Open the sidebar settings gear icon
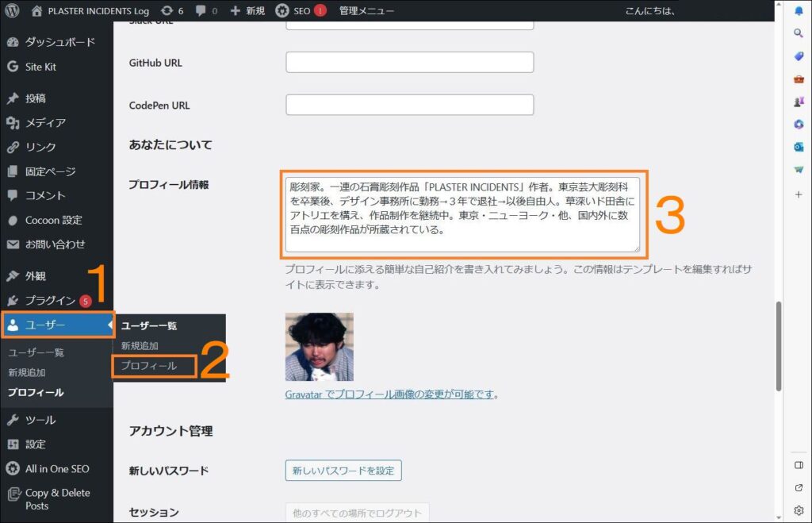 799,510
